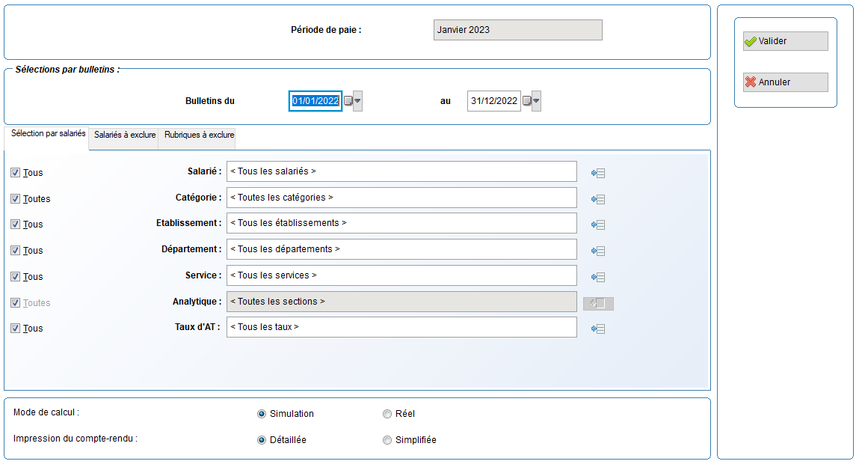This screenshot has width=868, height=473.
Task: Click the Bulletins du date field 01/01/2022
Action: coord(316,101)
